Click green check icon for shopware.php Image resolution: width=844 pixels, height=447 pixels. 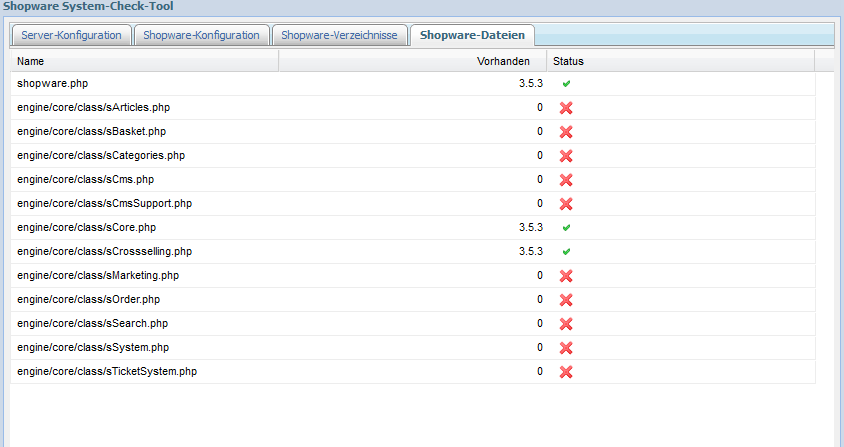point(566,83)
